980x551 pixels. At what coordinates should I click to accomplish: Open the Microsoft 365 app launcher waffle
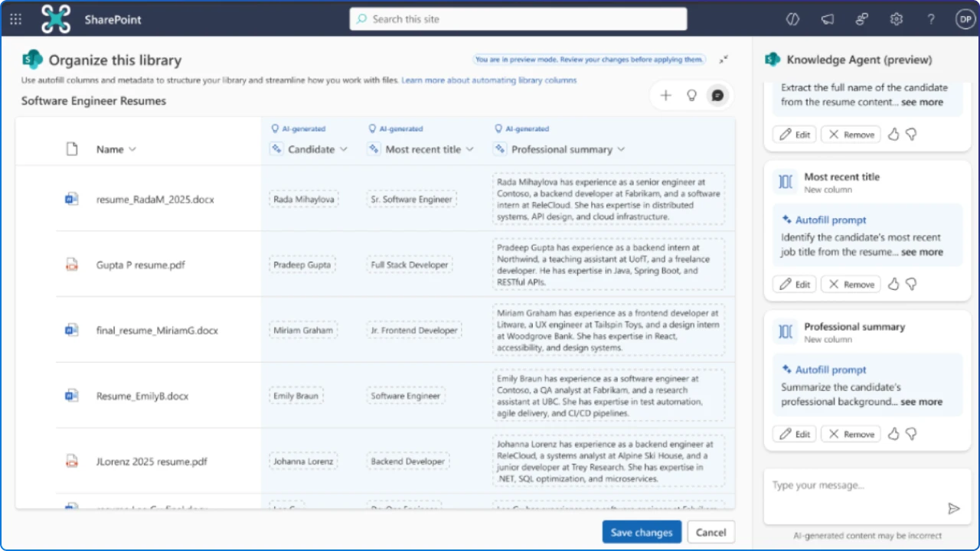coord(15,18)
